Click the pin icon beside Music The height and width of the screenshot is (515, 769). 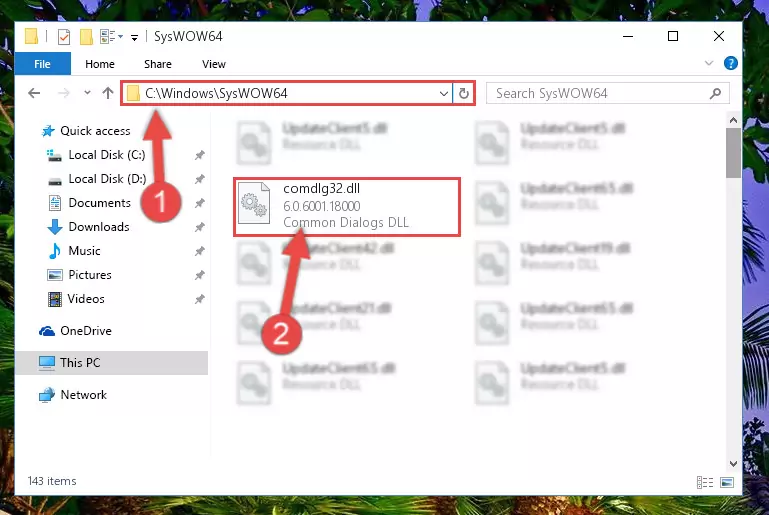click(199, 252)
